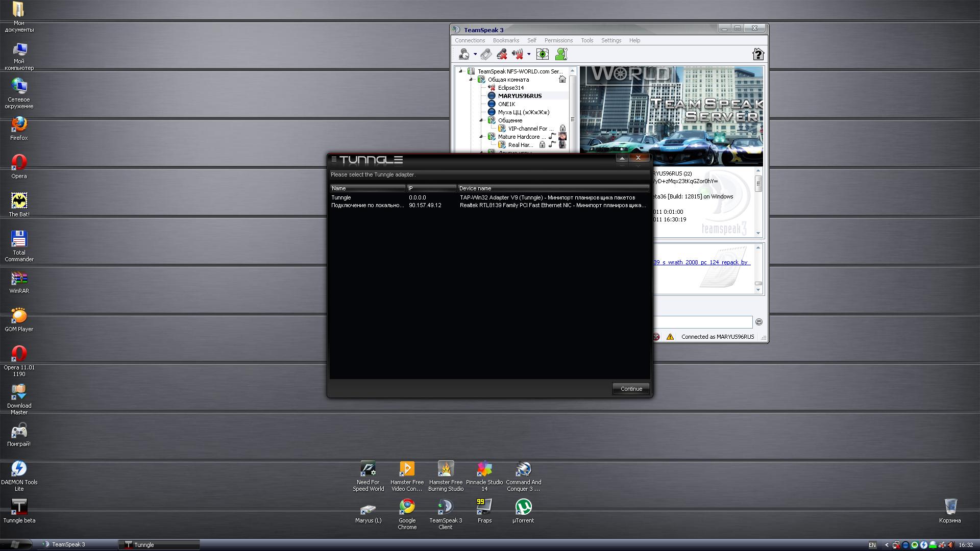
Task: Select the Real Har... subchannel
Action: 521,145
